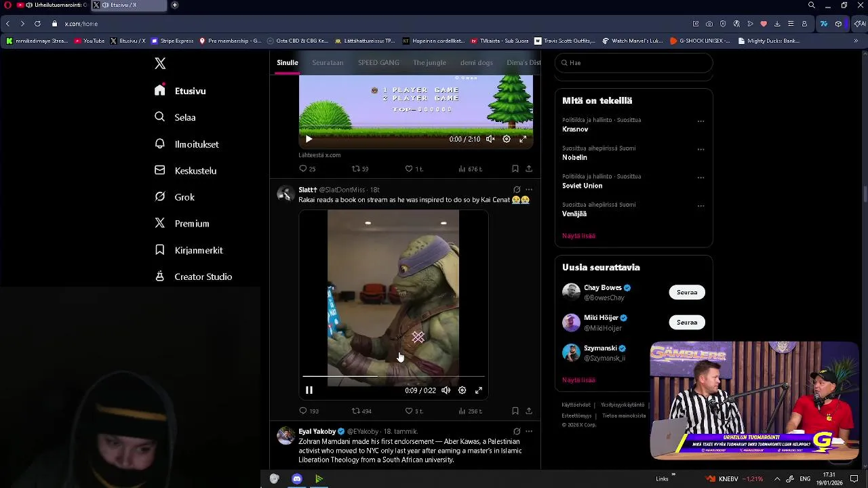Like the post with 1 t. likes
The width and height of the screenshot is (868, 488).
414,169
